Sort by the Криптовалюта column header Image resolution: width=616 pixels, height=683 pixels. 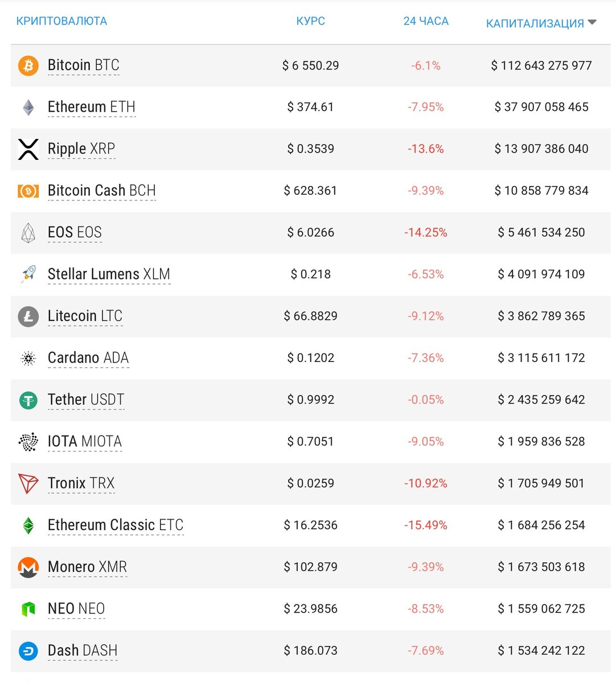pyautogui.click(x=61, y=21)
